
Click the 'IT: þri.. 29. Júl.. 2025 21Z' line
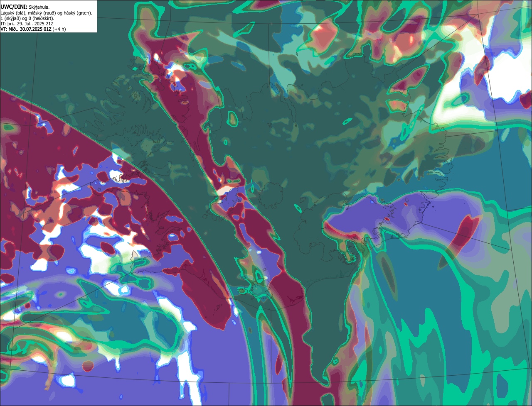coord(27,24)
